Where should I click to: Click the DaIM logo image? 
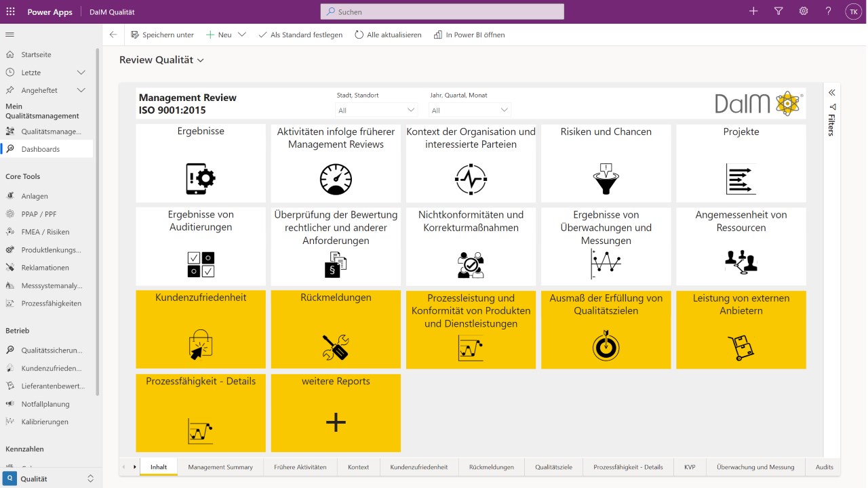759,103
